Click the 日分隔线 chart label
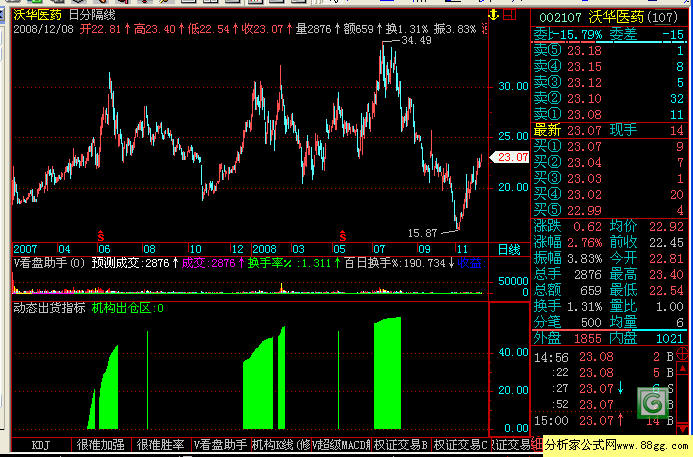Image resolution: width=693 pixels, height=457 pixels. tap(92, 15)
